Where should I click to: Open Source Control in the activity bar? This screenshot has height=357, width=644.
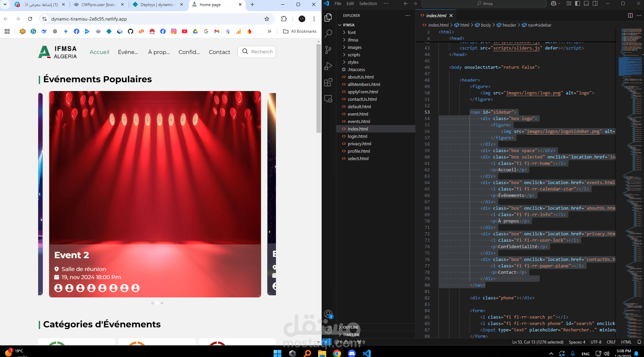tap(328, 50)
